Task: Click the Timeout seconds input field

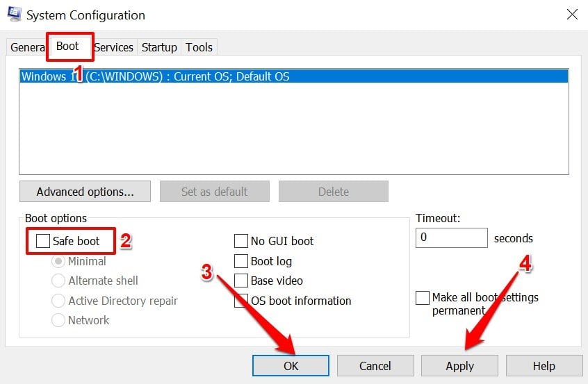Action: point(452,237)
